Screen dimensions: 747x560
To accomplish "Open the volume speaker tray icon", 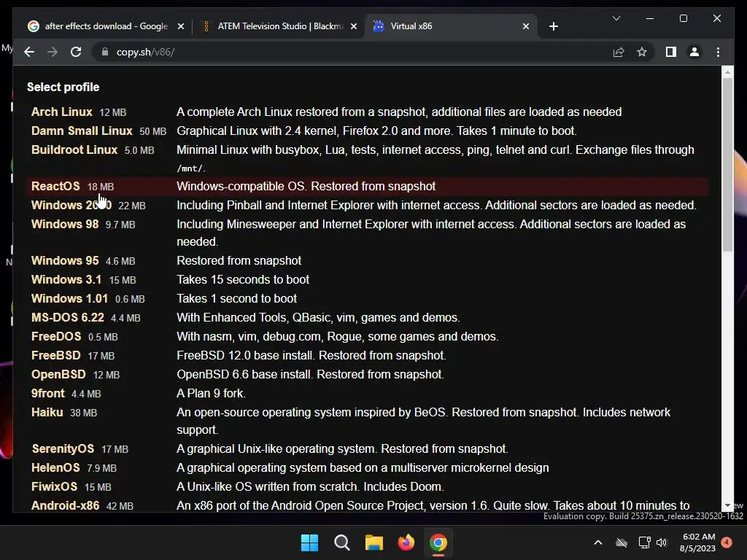I will 661,542.
